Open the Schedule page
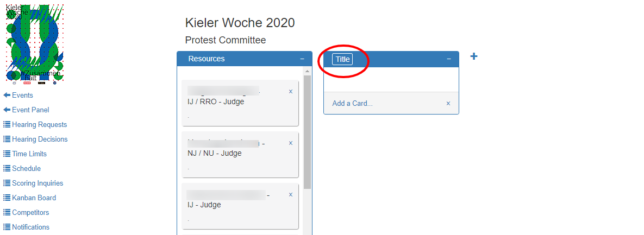Screen dimensions: 644x235 pyautogui.click(x=22, y=169)
